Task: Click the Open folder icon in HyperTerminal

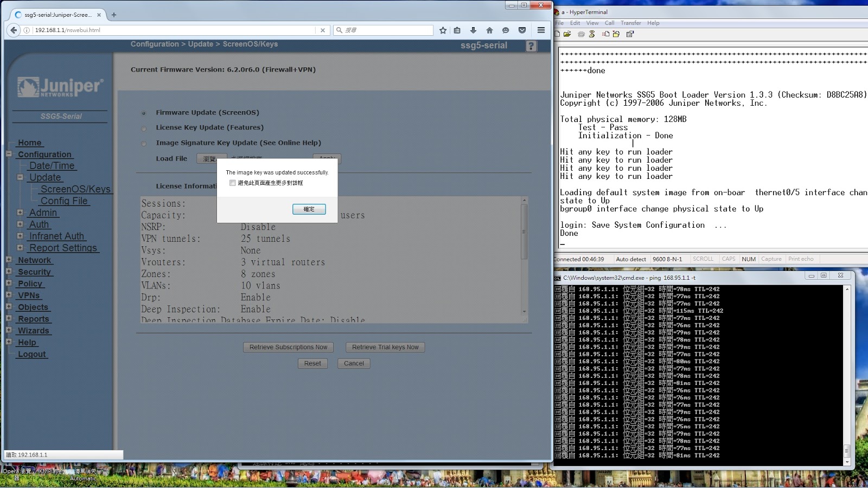Action: click(x=567, y=34)
